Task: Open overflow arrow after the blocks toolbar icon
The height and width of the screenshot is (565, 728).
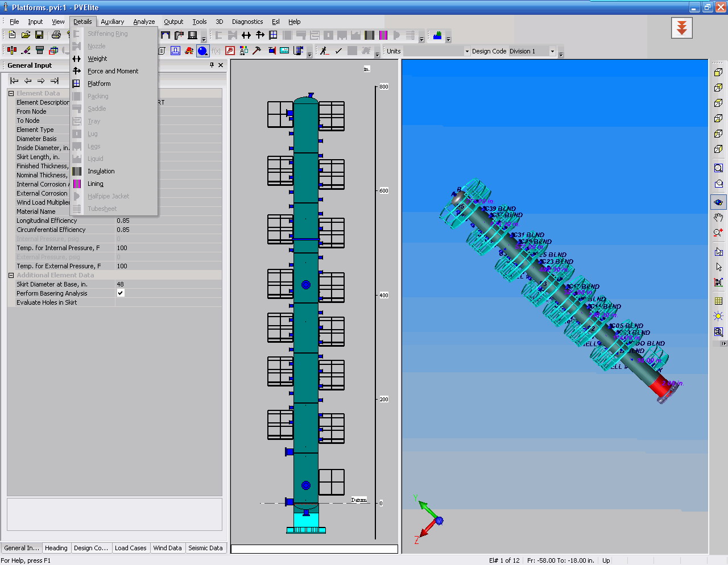Action: tap(448, 39)
